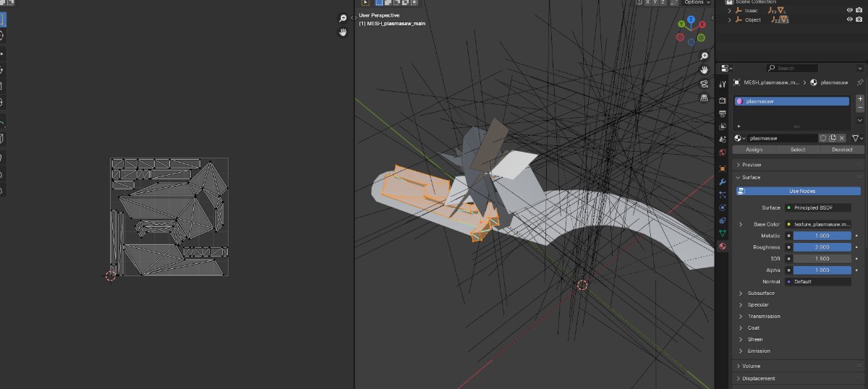This screenshot has height=389, width=868.
Task: Disable Object in renders via camera icon
Action: click(860, 20)
